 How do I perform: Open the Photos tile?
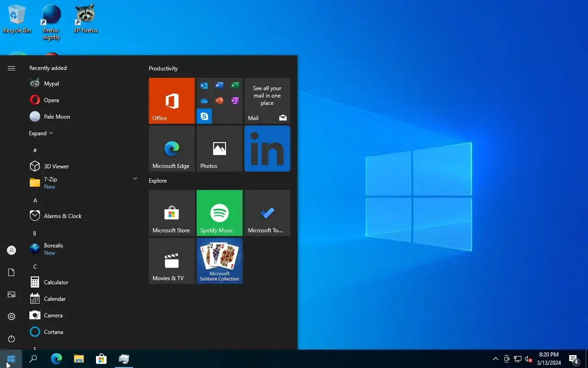(x=220, y=149)
